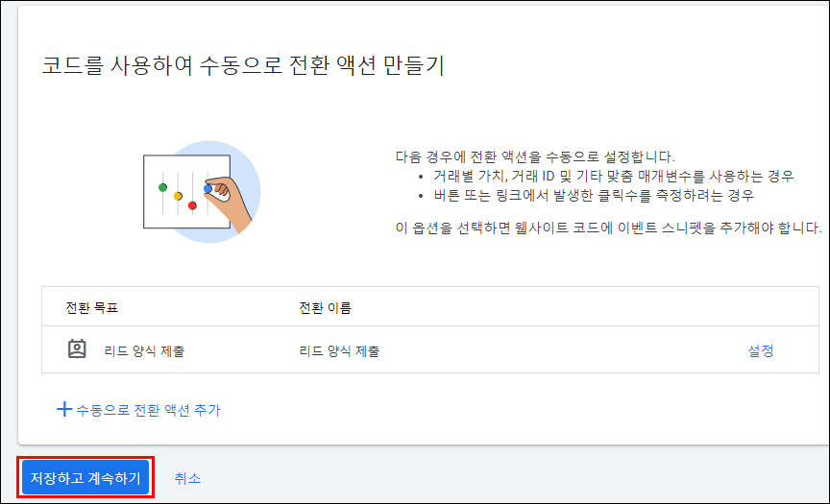This screenshot has width=830, height=504.
Task: Click the yellow slider dot in illustration
Action: click(x=178, y=196)
